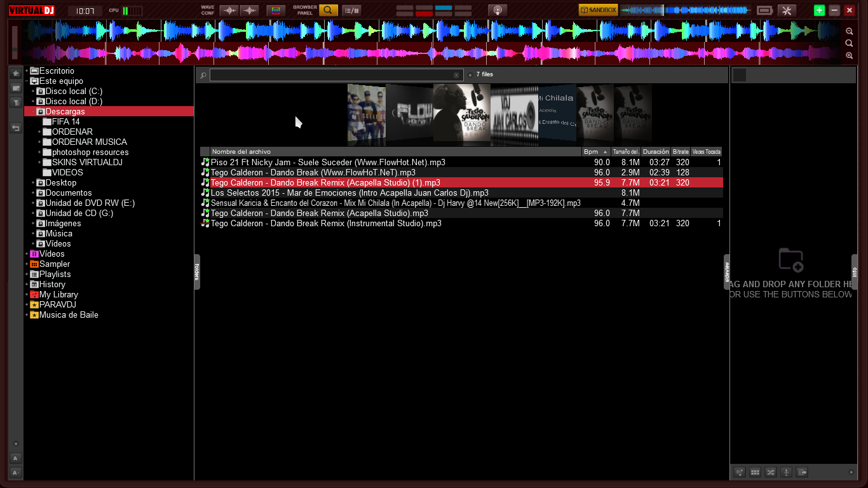Toggle the browser list view button

coord(351,10)
